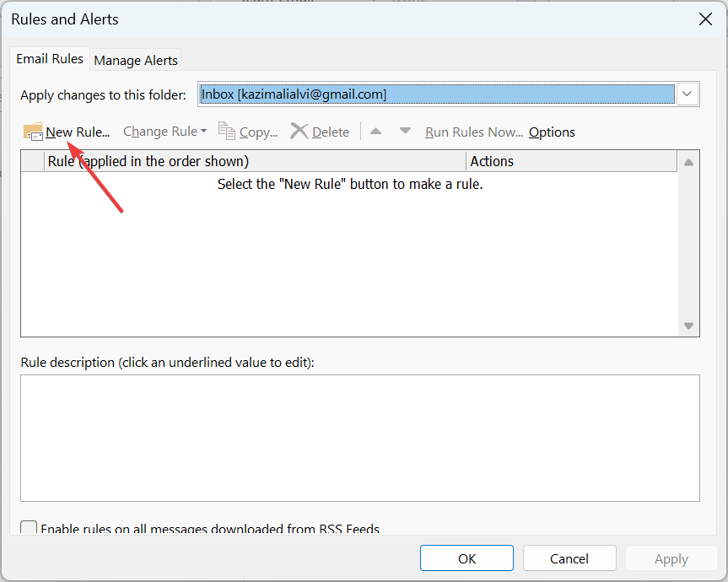Click the New Rule folder icon
The image size is (728, 582).
33,132
